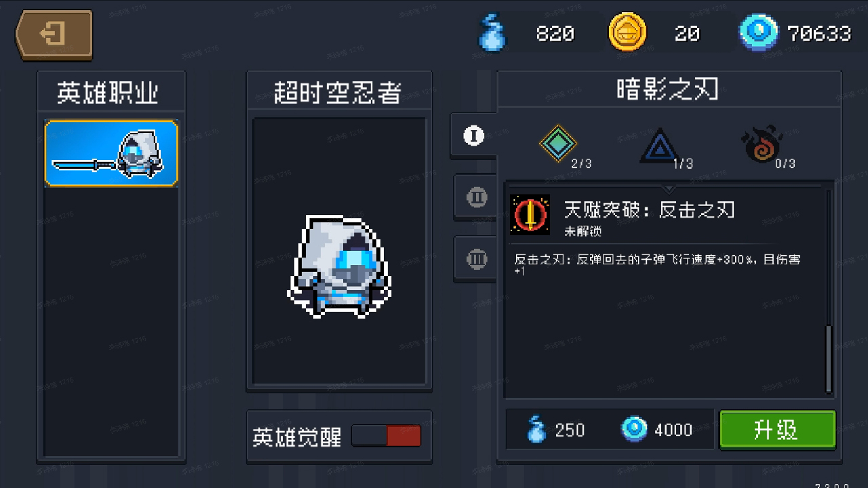Click the 暗影之刃 panel title
Viewport: 868px width, 488px height.
coord(668,89)
